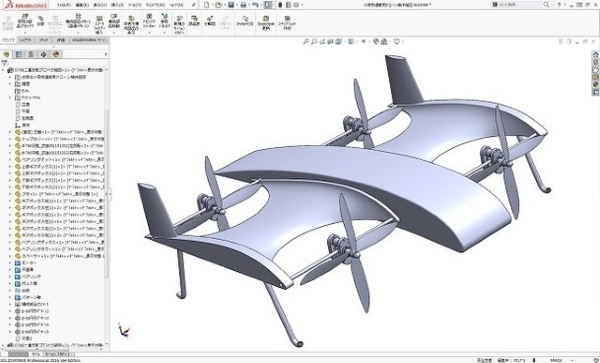This screenshot has width=600, height=363.
Task: Open the ConfigurationManager tab icon
Action: coord(31,54)
